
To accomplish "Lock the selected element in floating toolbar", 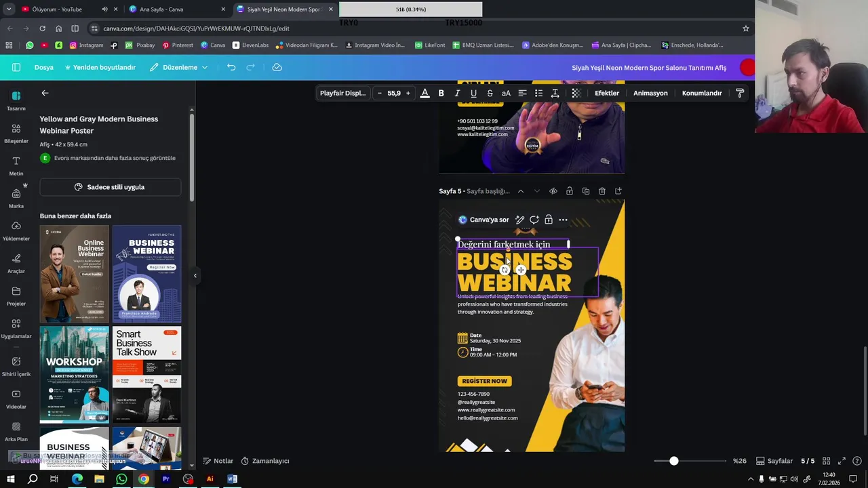I will pyautogui.click(x=549, y=220).
